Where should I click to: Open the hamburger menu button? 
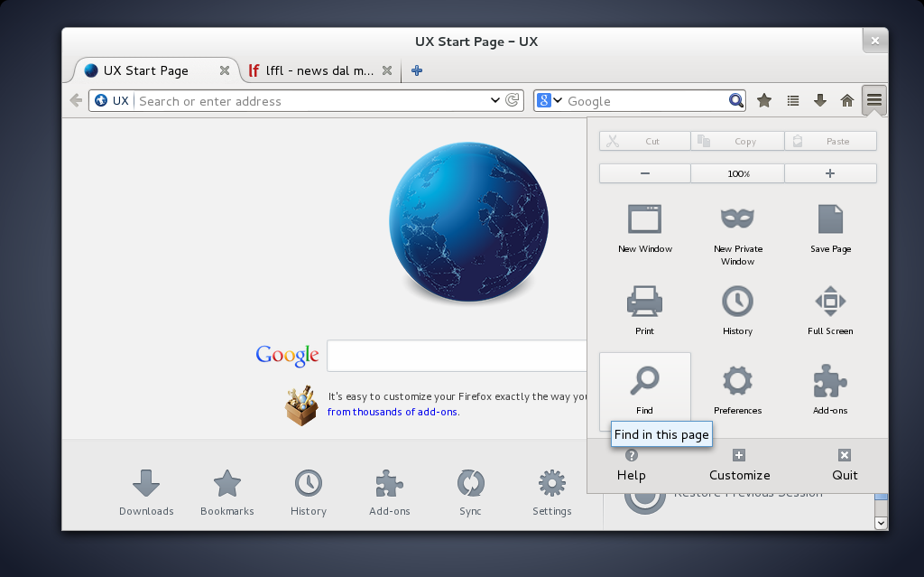point(873,100)
